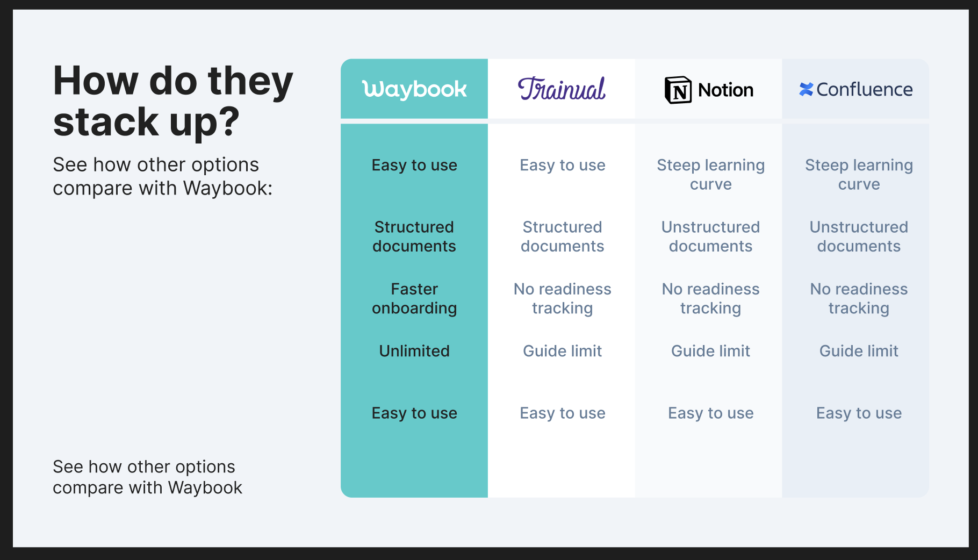This screenshot has height=560, width=978.
Task: Click the blue Confluence logo icon
Action: [x=806, y=89]
